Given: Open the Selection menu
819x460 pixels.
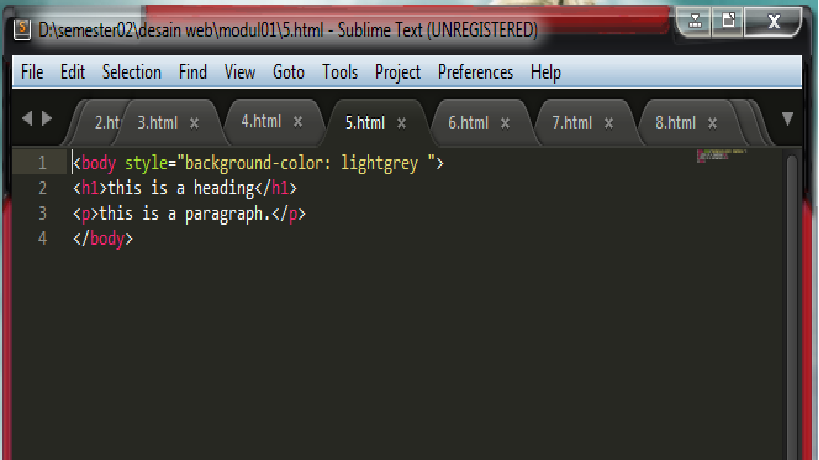Looking at the screenshot, I should (x=132, y=72).
